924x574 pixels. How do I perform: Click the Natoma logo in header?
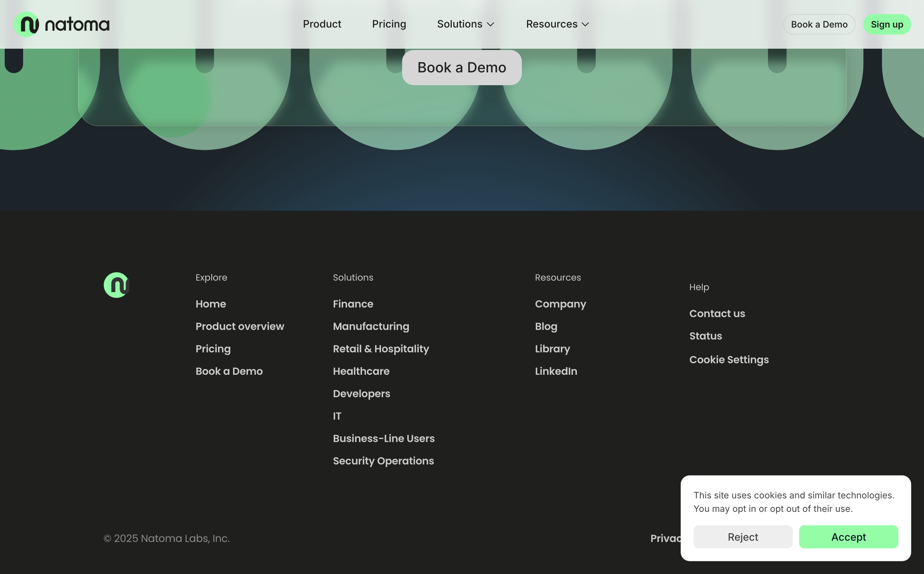(x=61, y=24)
